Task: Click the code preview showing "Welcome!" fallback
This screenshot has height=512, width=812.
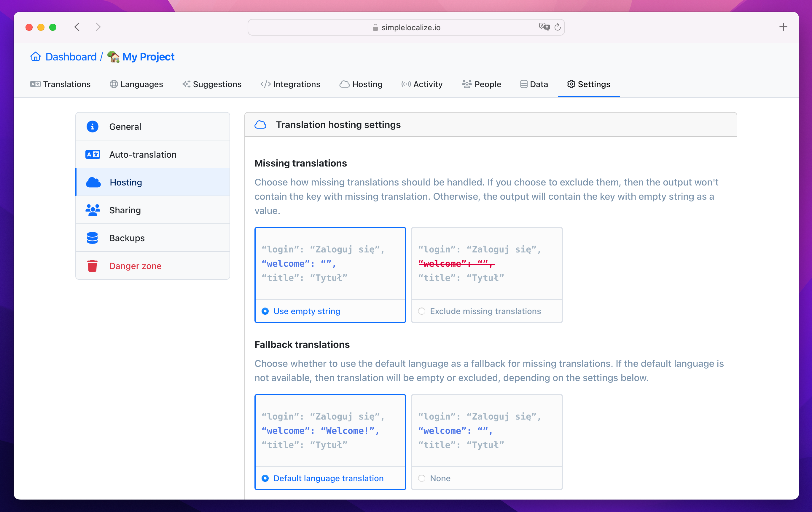Action: click(330, 431)
